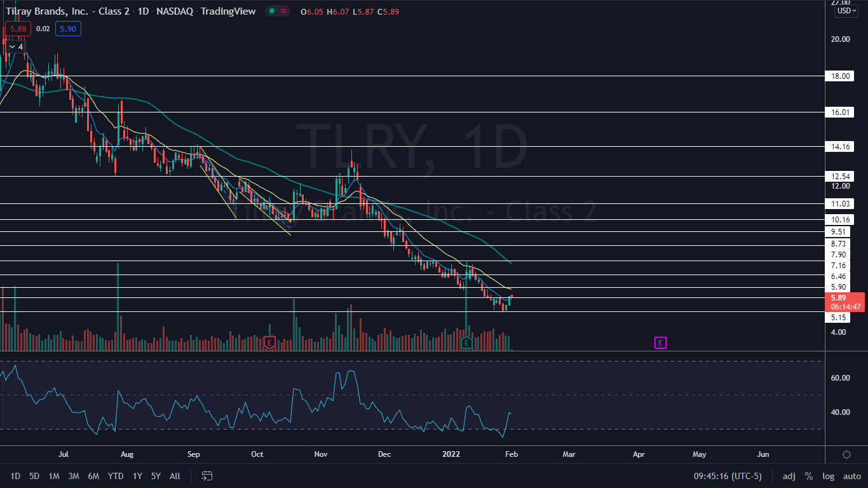Click the 5.90 buy price button
The width and height of the screenshot is (868, 488).
pos(67,29)
